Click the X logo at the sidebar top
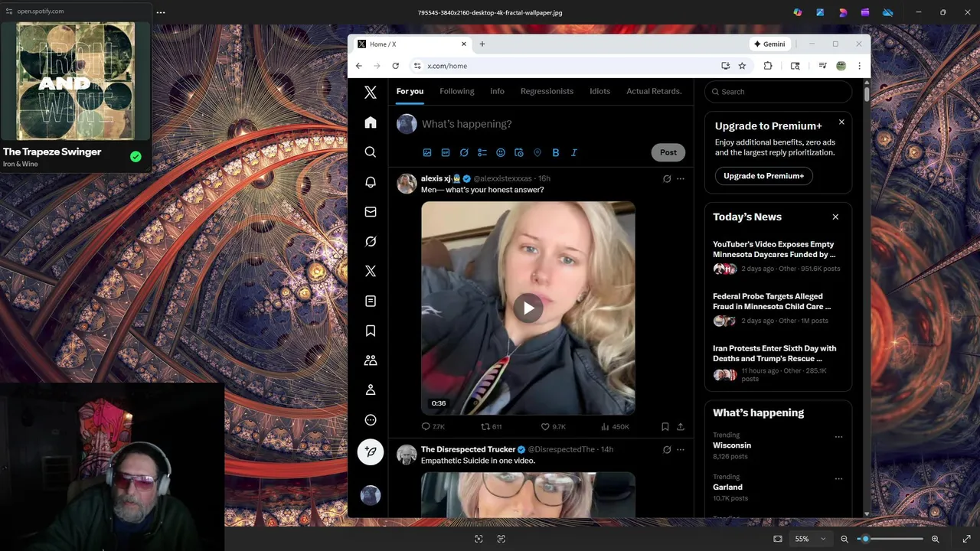 pos(371,93)
